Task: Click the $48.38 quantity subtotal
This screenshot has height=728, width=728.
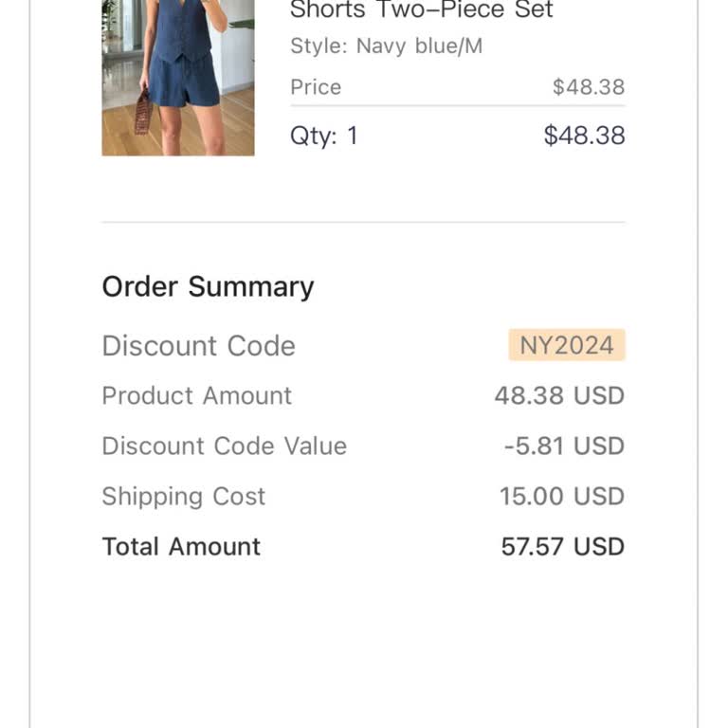Action: (584, 136)
